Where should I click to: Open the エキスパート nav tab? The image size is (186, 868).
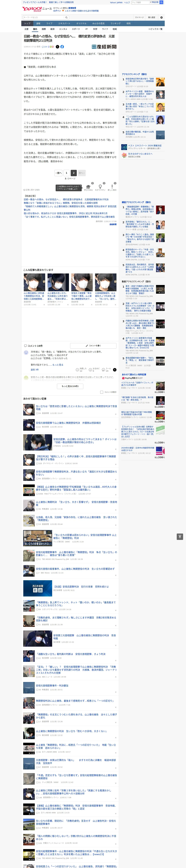click(x=64, y=24)
